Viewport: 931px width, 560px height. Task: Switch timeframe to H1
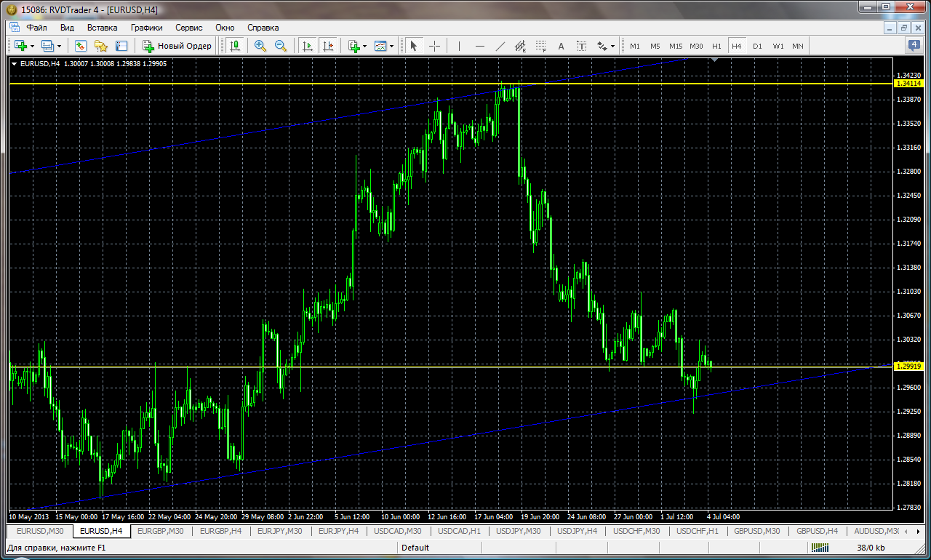point(717,46)
